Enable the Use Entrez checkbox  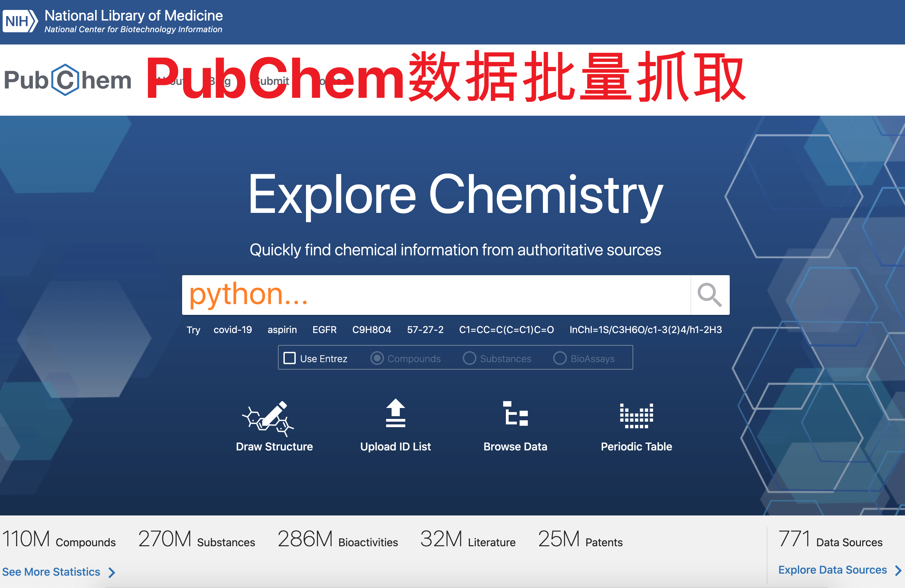290,358
